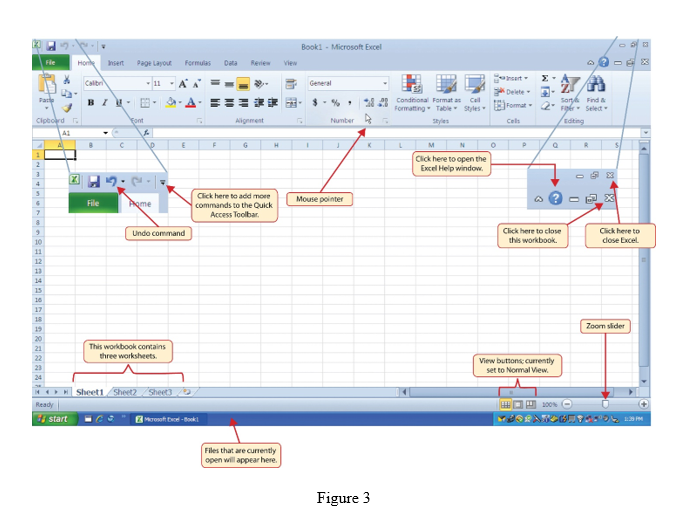The width and height of the screenshot is (698, 511).
Task: Click the Zoom slider handle
Action: point(605,404)
